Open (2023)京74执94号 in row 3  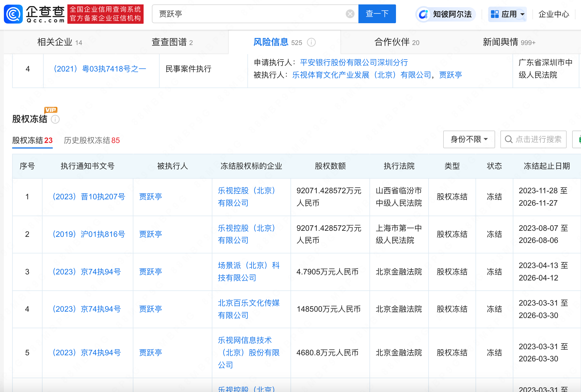[x=86, y=272]
